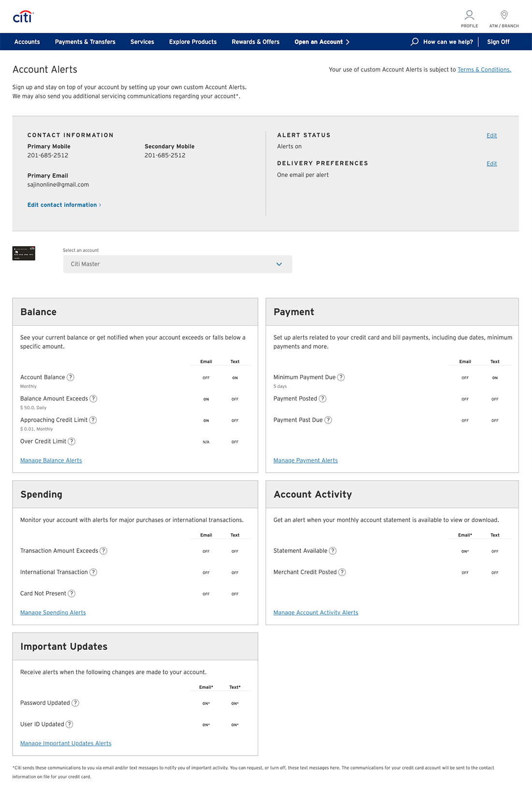Open Manage Important Updates Alerts link
532x803 pixels.
click(66, 744)
